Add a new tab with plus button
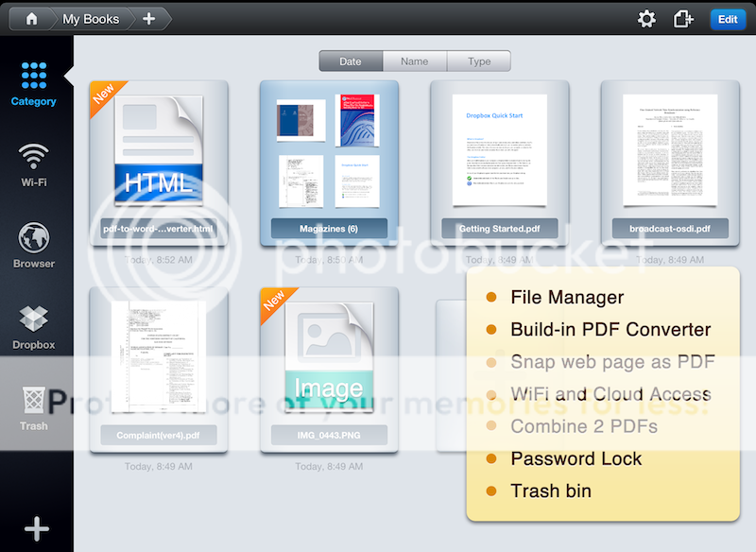The height and width of the screenshot is (552, 756). coord(148,19)
